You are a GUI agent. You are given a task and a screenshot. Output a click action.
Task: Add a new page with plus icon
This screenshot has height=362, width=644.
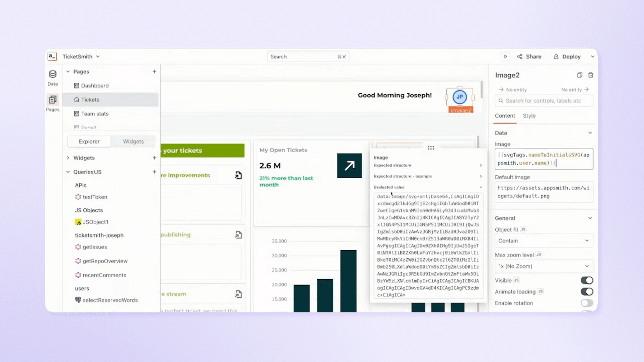(154, 71)
